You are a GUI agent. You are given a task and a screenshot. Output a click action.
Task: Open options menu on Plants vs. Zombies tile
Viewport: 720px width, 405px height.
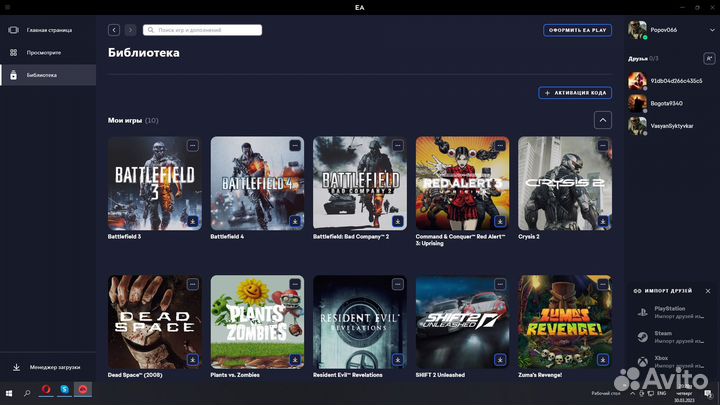(x=295, y=284)
